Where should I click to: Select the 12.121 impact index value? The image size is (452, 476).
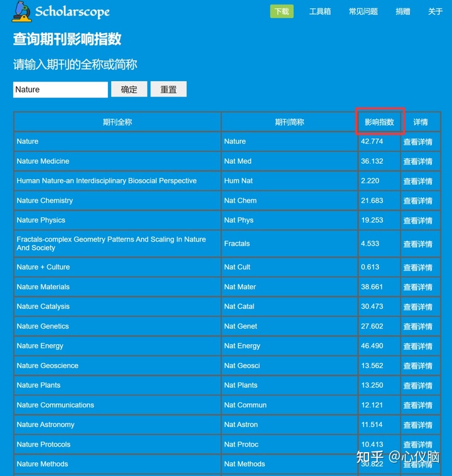[x=372, y=405]
